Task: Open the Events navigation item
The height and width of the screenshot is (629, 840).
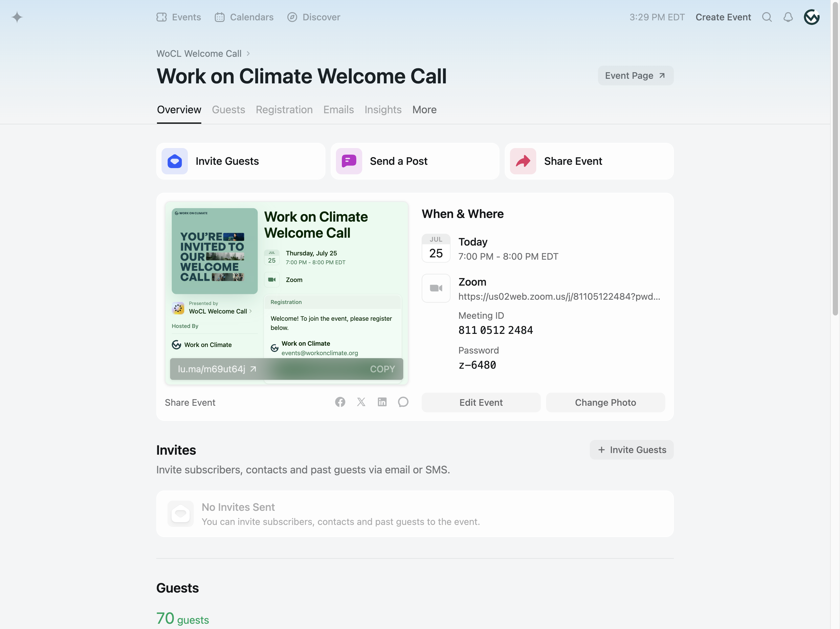Action: [x=179, y=17]
